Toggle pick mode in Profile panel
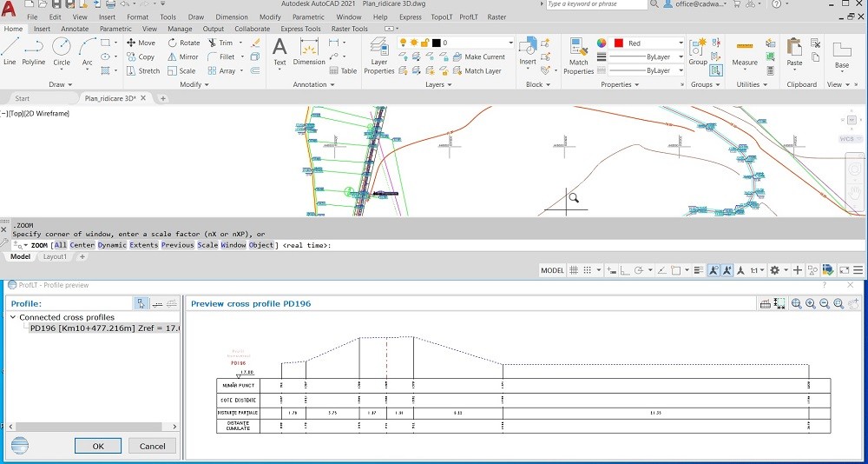Viewport: 868px width, 464px height. tap(141, 303)
